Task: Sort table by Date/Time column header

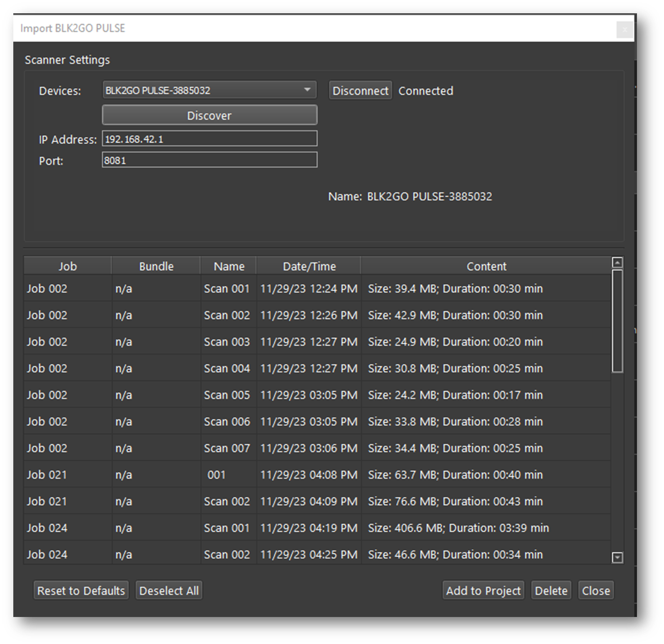Action: point(309,266)
